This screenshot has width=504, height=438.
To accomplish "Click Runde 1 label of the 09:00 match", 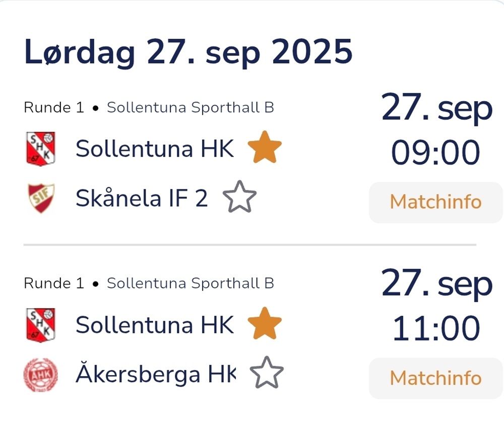I will [x=54, y=108].
